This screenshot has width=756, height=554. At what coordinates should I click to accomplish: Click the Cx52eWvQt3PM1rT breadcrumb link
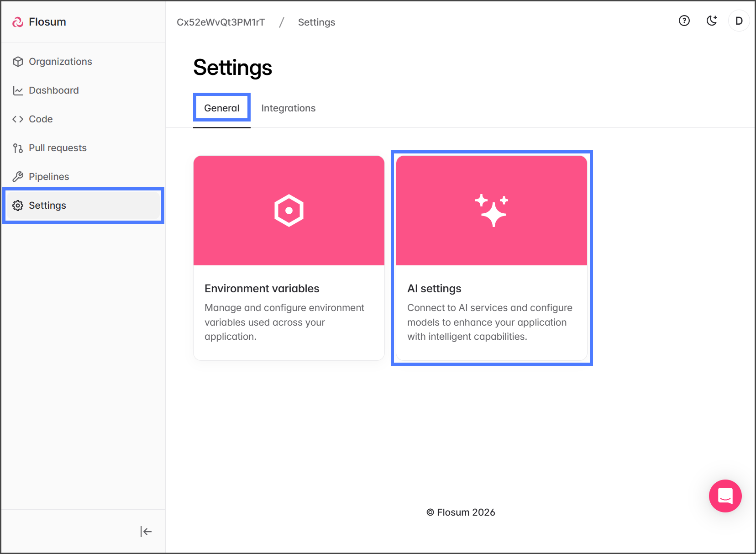[220, 22]
